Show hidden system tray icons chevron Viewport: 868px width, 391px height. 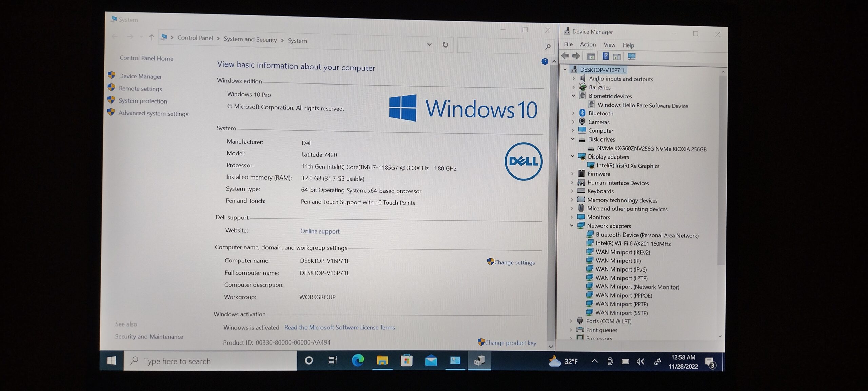(x=594, y=361)
